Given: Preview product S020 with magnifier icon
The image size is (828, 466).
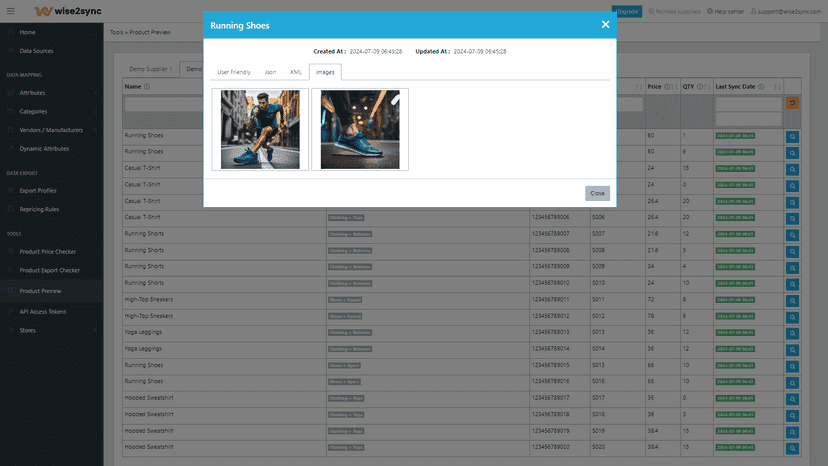Looking at the screenshot, I should [792, 448].
